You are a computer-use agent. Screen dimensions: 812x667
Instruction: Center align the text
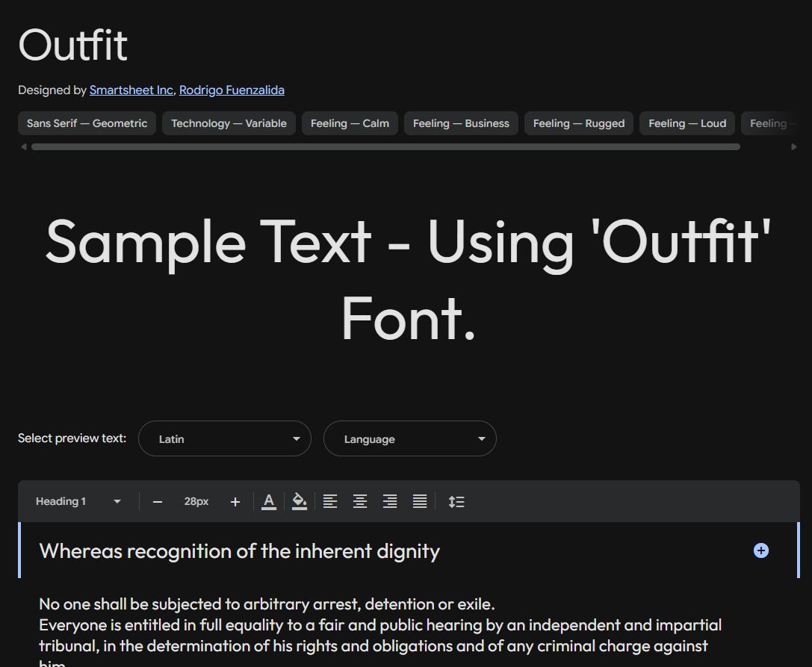coord(360,502)
